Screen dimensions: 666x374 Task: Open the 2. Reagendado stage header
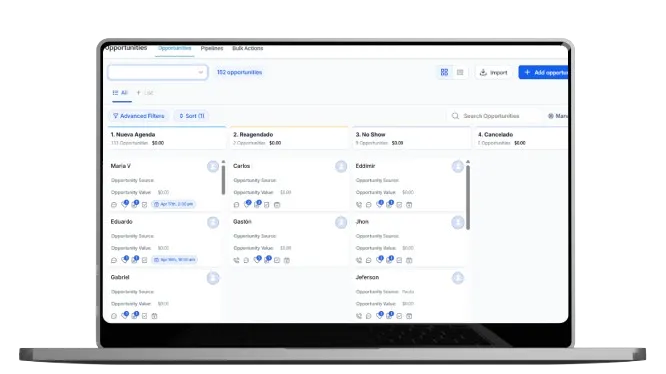pos(289,138)
